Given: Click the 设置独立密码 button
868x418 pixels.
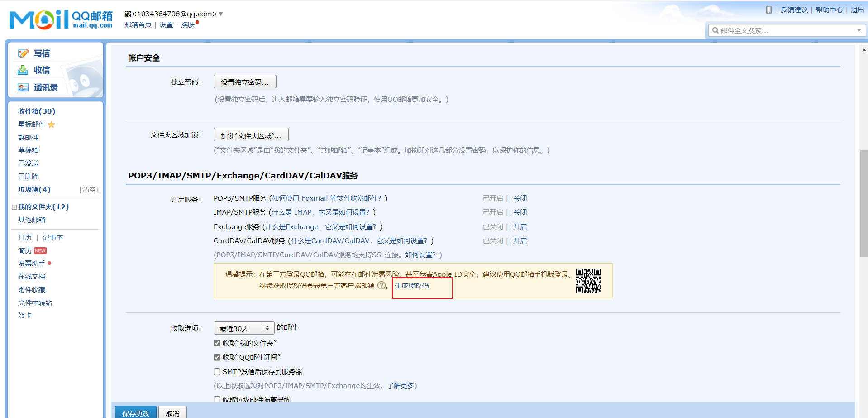Looking at the screenshot, I should pos(245,82).
